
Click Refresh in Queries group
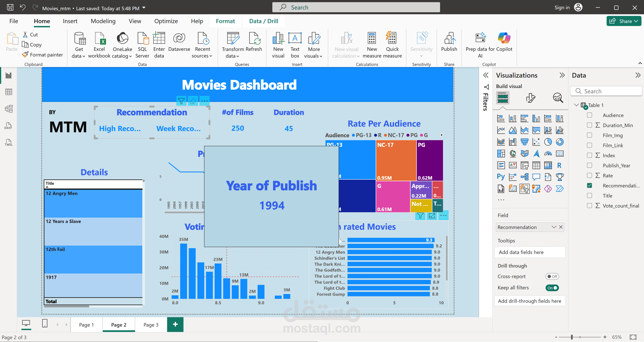point(254,42)
